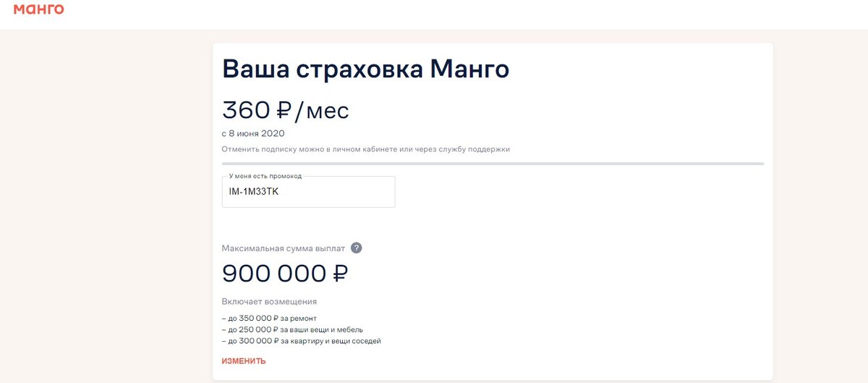Click the Манго logo in header

[x=39, y=9]
